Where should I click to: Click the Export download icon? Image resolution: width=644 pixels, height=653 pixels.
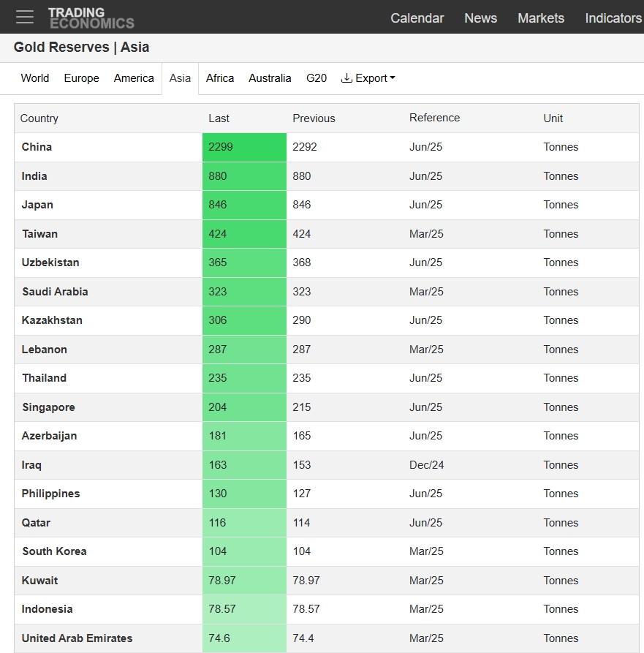click(346, 78)
